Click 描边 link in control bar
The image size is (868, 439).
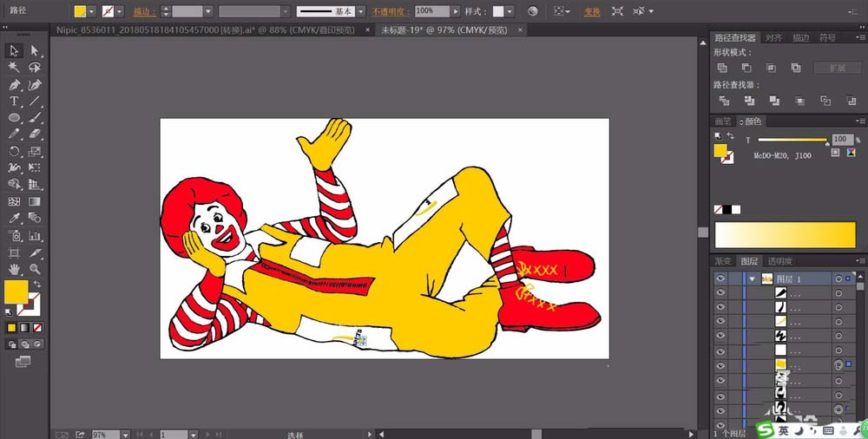[x=144, y=11]
